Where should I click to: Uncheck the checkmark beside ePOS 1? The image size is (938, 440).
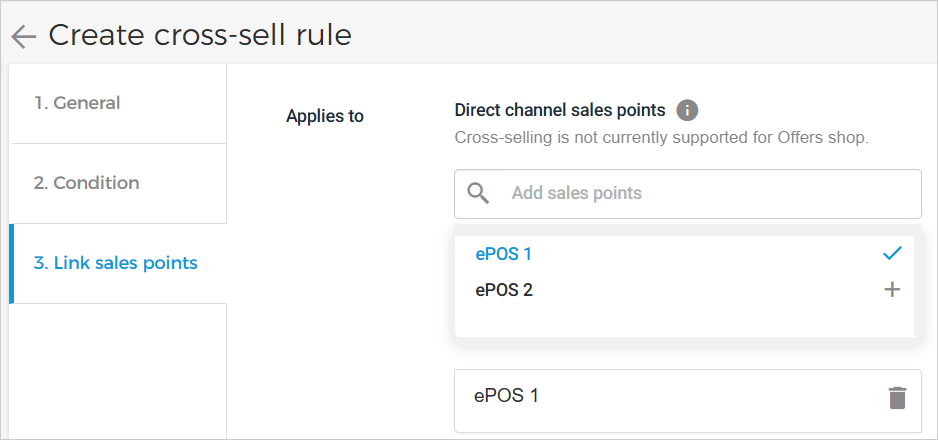point(892,254)
